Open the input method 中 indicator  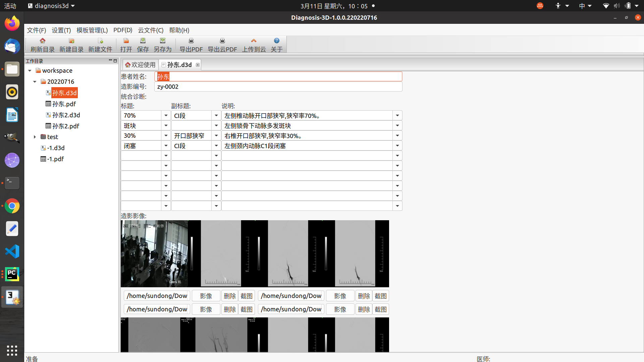click(x=585, y=6)
